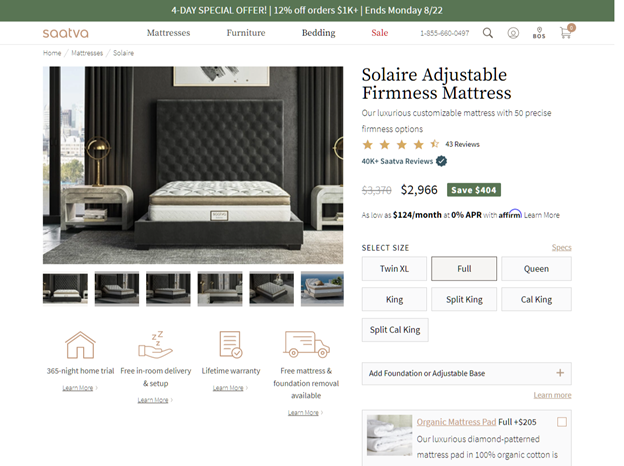Open the search magnifier icon
Screen dimensions: 624x466
point(488,33)
